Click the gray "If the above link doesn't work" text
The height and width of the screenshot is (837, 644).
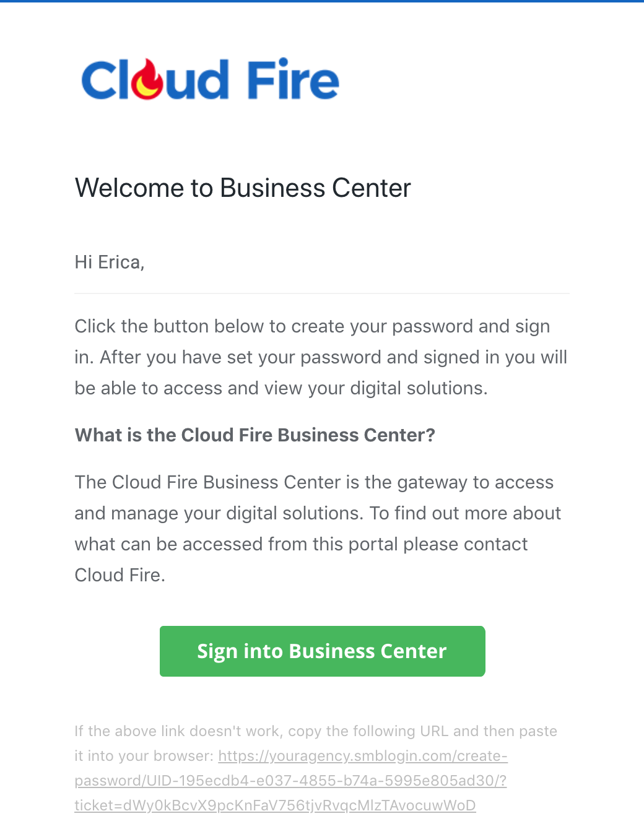pos(316,731)
